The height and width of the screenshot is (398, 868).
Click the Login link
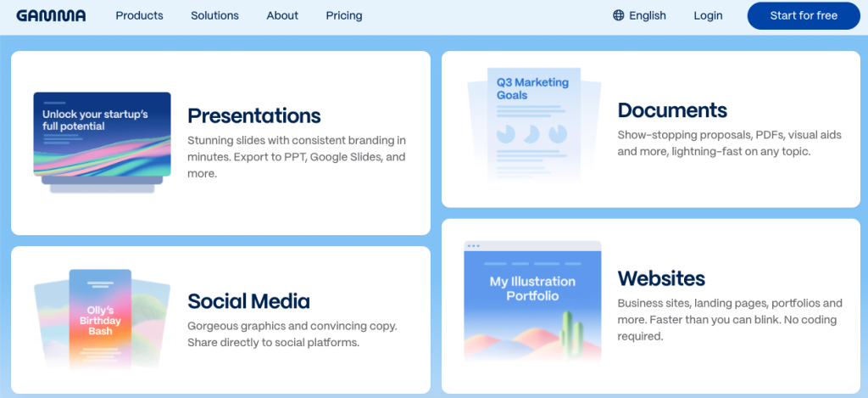[x=708, y=15]
